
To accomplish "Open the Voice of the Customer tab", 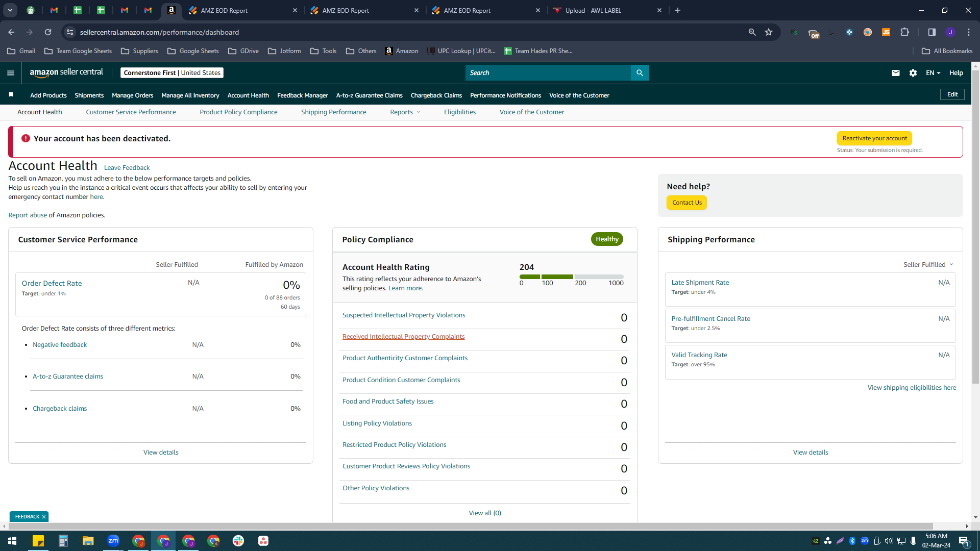I will click(x=531, y=112).
